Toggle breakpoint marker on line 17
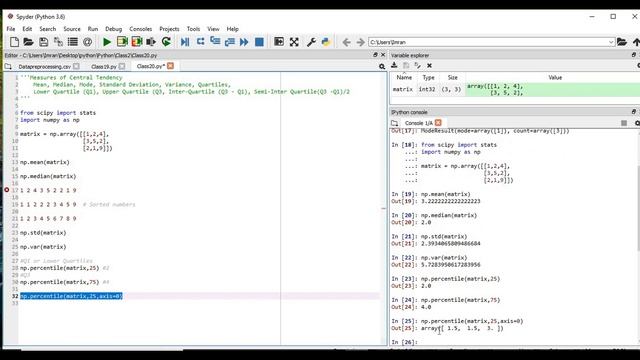640x360 pixels. (7, 190)
